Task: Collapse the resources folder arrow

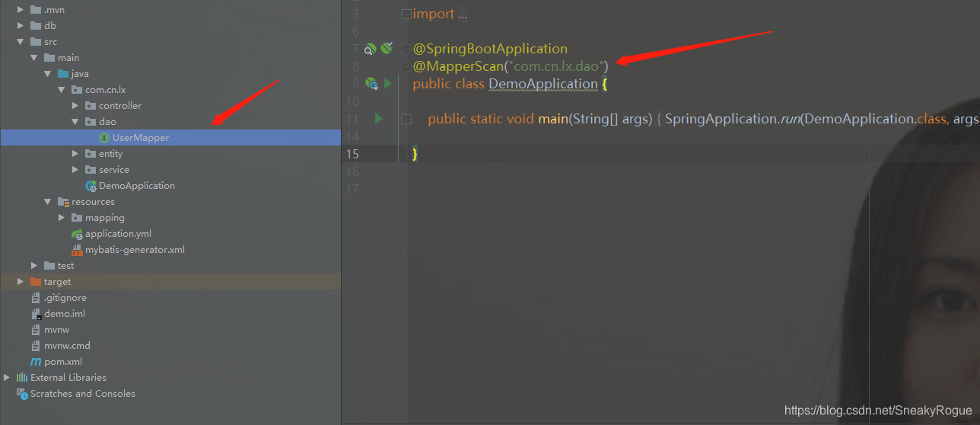Action: pos(48,202)
